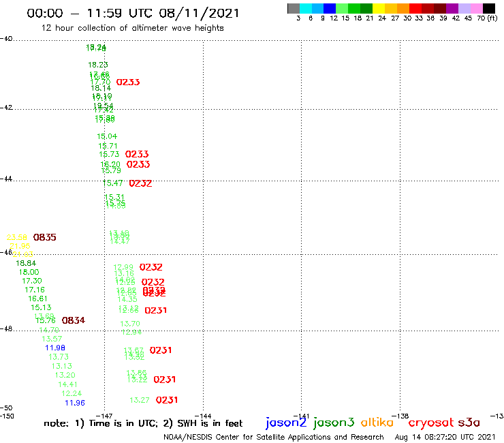Screen dimensions: 504x443
Task: Click the note about UTC time and SWH feet
Action: pos(143,423)
